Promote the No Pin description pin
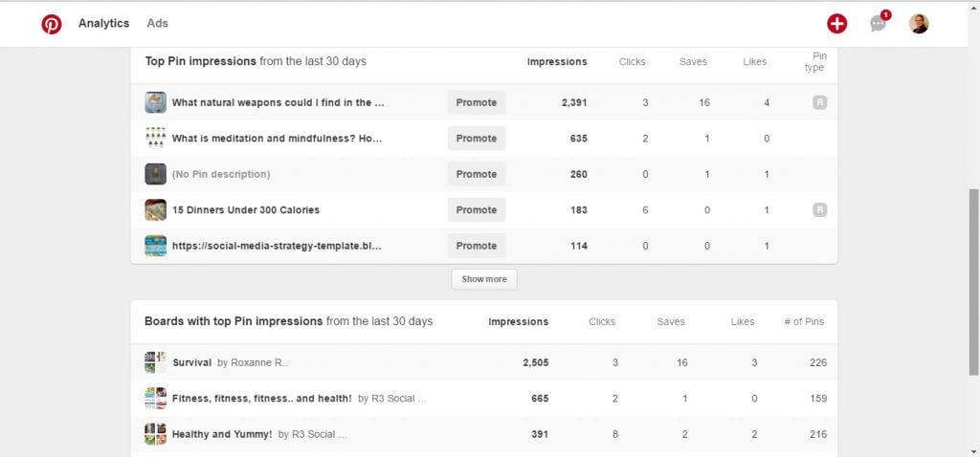Image resolution: width=980 pixels, height=457 pixels. (477, 174)
